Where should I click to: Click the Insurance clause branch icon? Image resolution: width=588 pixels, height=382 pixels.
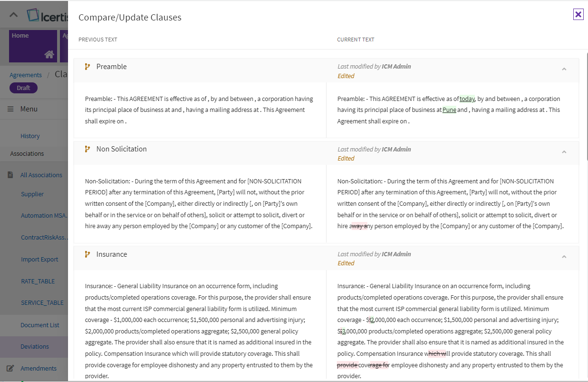coord(87,254)
